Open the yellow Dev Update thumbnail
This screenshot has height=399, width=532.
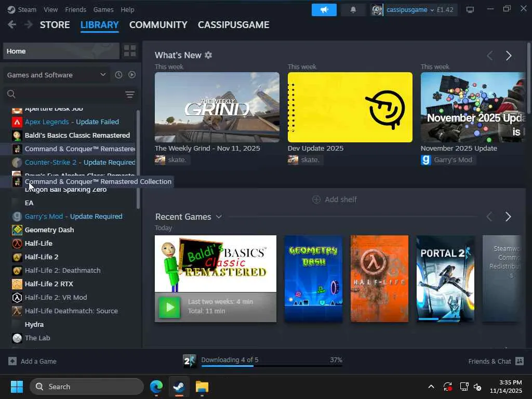coord(350,107)
